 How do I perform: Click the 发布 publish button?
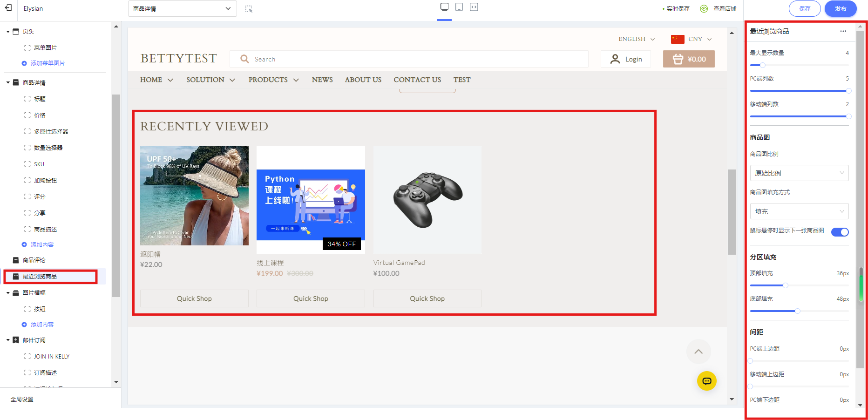pos(841,9)
